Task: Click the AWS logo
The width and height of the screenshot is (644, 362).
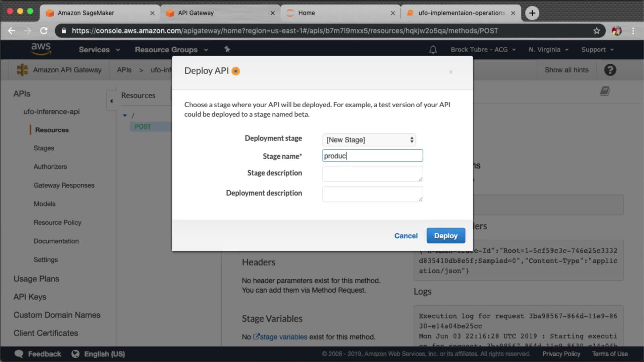Action: (x=41, y=49)
